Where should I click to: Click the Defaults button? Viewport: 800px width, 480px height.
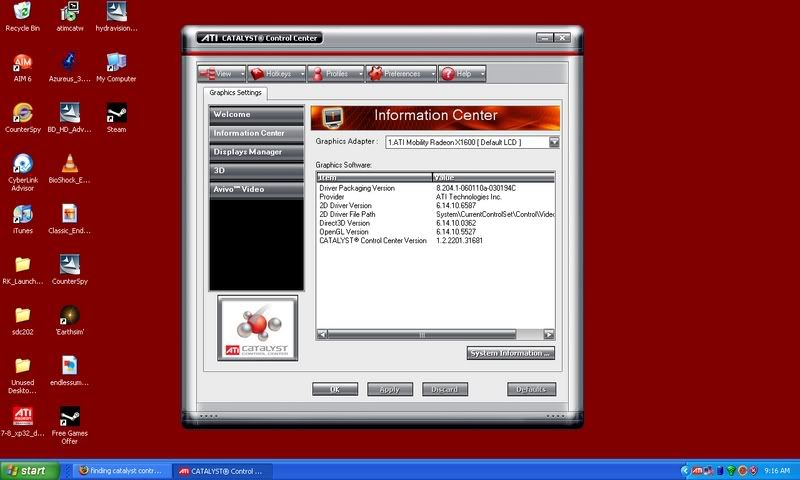point(532,389)
